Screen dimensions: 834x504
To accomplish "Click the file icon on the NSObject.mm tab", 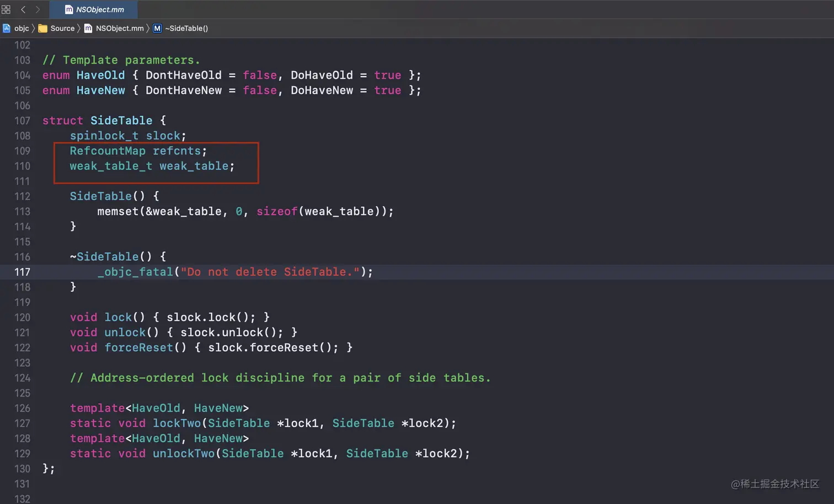I will (69, 9).
